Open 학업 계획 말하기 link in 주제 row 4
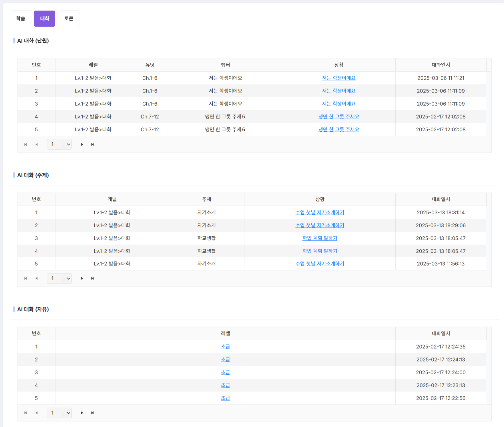The height and width of the screenshot is (427, 504). coord(320,251)
